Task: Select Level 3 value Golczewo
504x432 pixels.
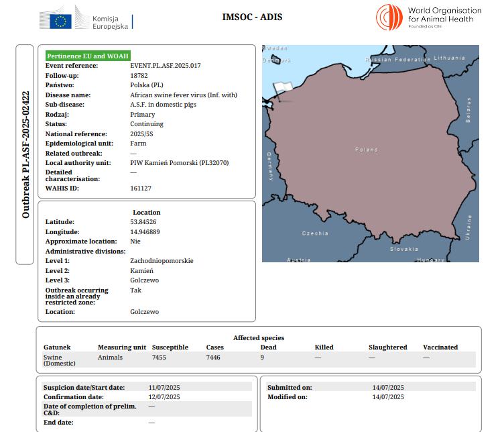Action: point(144,280)
